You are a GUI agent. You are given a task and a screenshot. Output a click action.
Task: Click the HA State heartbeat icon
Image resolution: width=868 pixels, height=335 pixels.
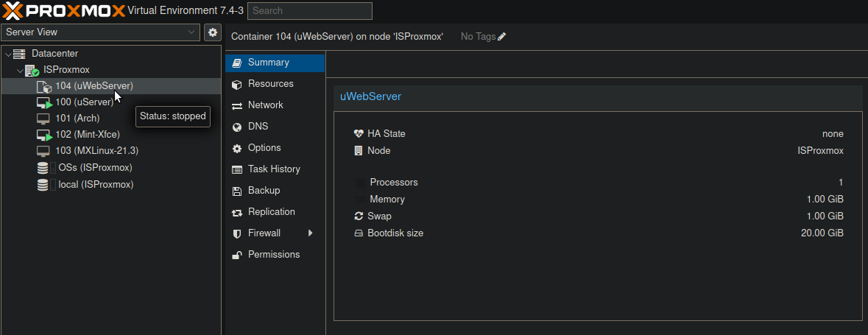tap(359, 133)
